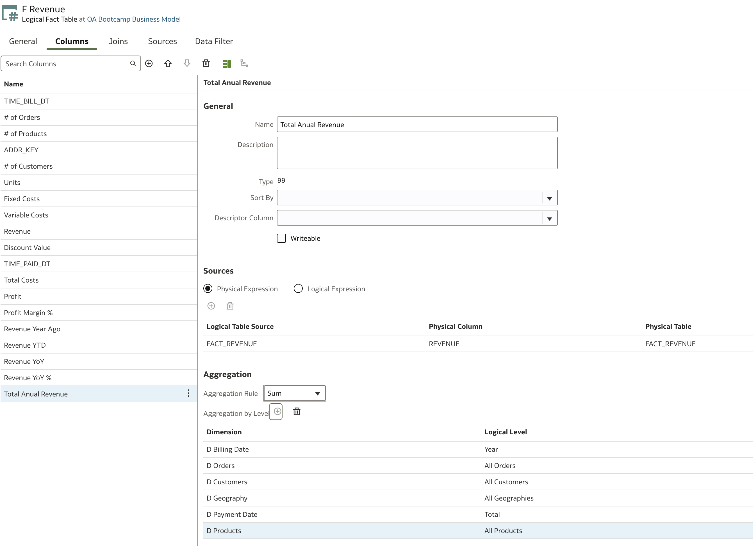Switch to the General tab
This screenshot has width=756, height=546.
[x=23, y=41]
